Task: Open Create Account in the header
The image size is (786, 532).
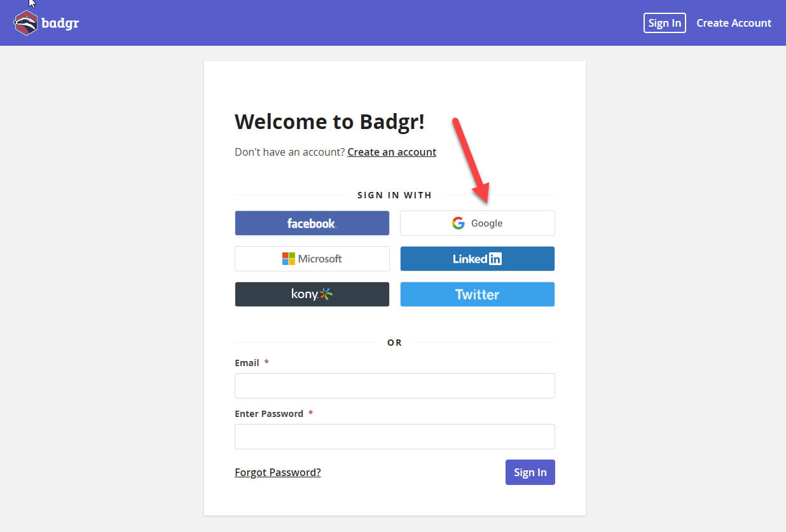Action: coord(734,23)
